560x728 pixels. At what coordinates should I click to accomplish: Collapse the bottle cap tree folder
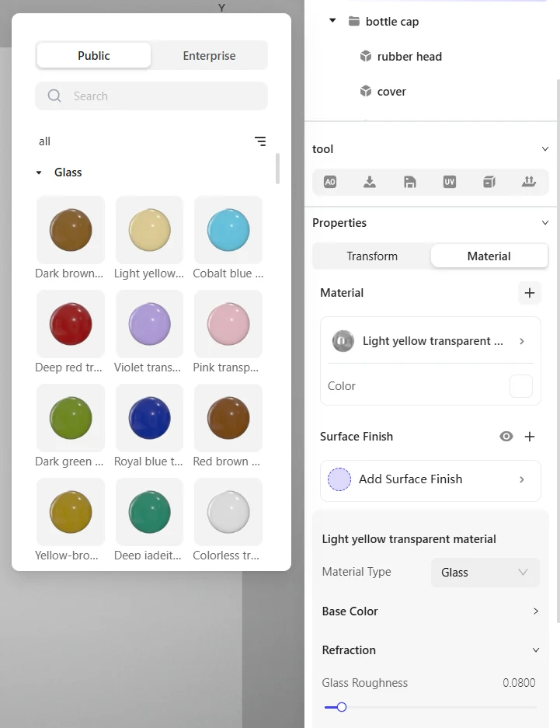click(332, 21)
